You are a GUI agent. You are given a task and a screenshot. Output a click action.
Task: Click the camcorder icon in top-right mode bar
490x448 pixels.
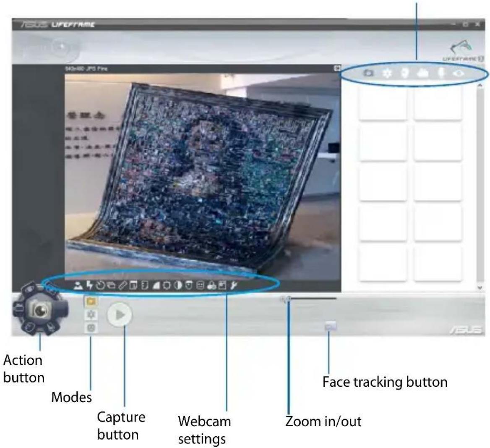422,73
